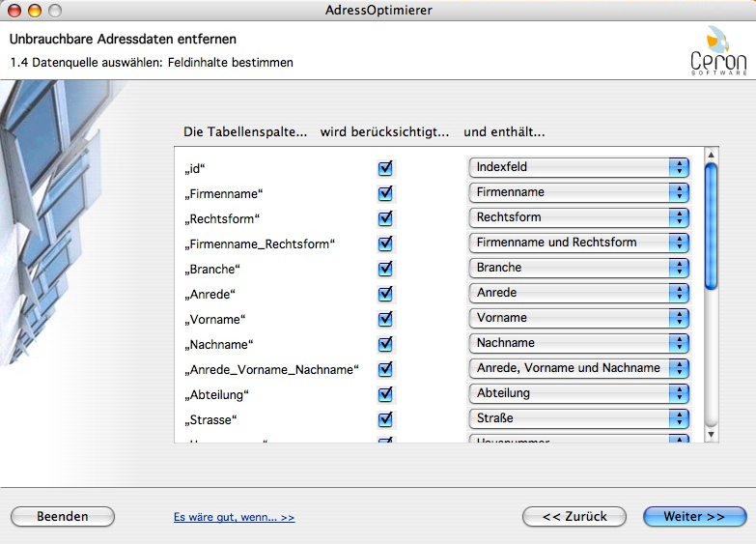Open the Indexfeld dropdown
The image size is (756, 544).
pos(578,167)
